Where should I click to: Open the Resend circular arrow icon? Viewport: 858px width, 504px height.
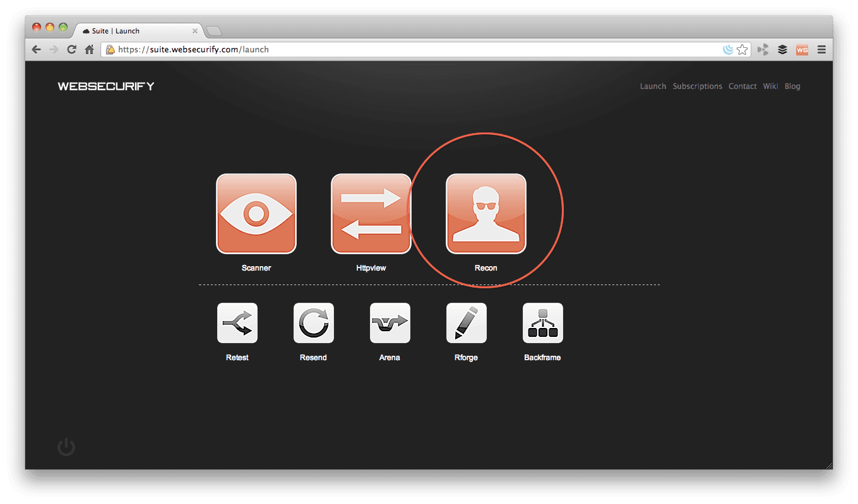[x=314, y=323]
